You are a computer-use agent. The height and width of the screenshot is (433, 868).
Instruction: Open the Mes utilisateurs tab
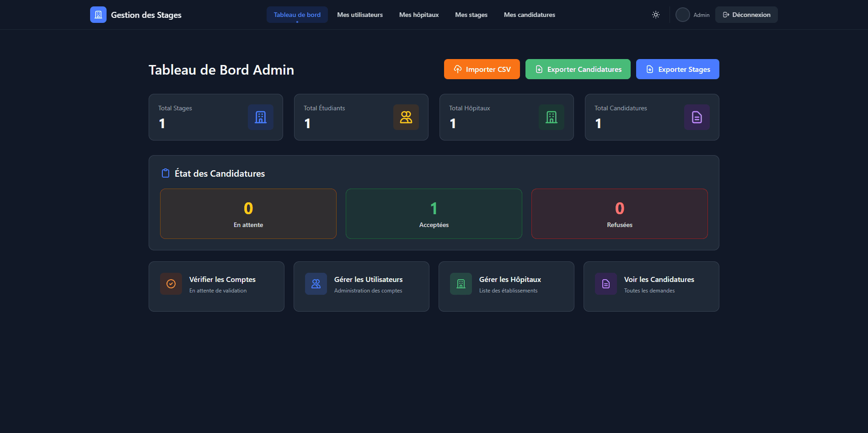pos(360,15)
